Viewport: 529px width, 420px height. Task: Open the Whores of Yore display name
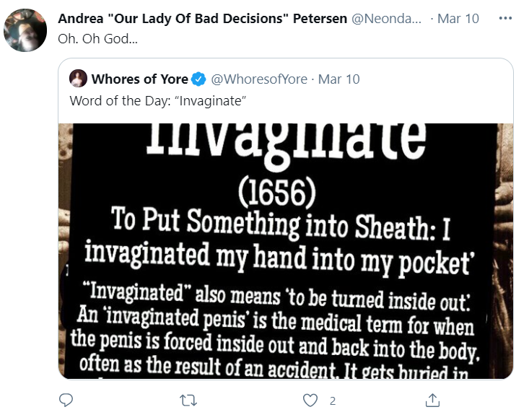(x=140, y=79)
